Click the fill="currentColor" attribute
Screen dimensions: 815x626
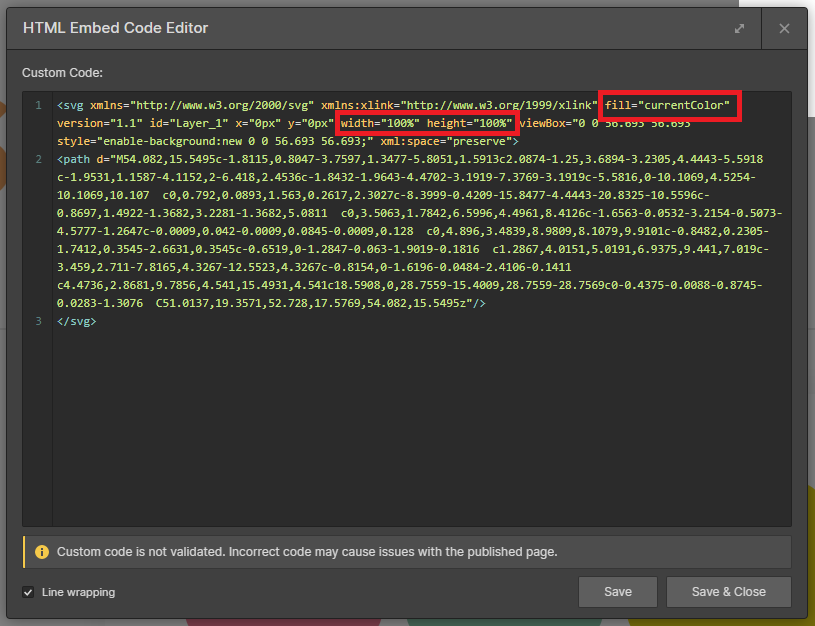coord(667,105)
